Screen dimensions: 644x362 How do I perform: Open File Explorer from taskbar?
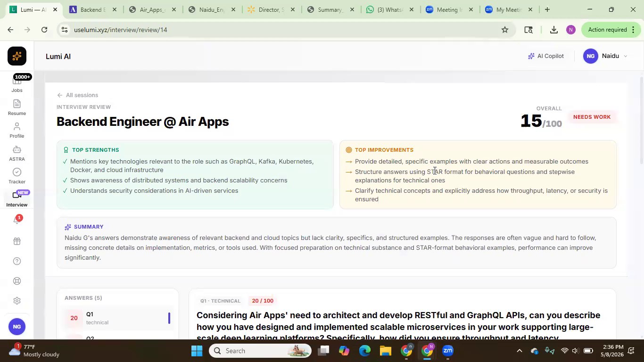(x=386, y=351)
